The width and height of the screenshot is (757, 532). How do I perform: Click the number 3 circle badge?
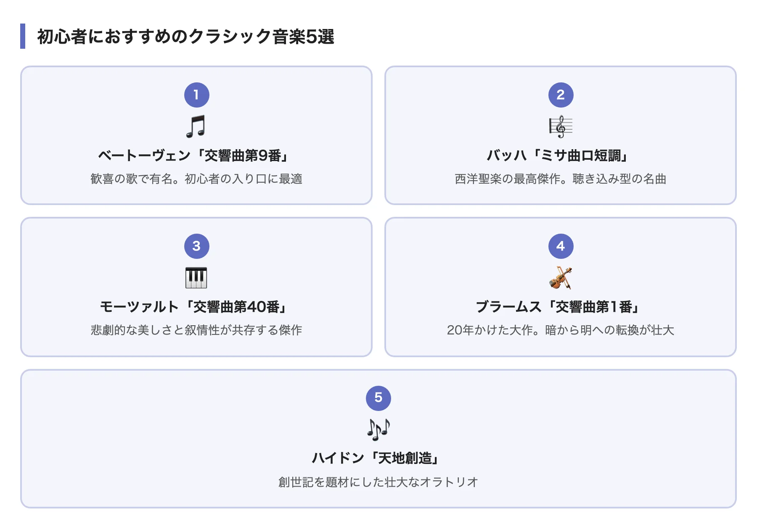tap(196, 246)
